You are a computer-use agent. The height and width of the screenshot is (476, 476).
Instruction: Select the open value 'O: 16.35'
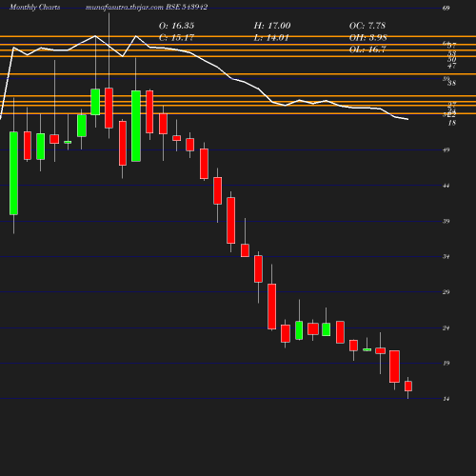tap(176, 26)
